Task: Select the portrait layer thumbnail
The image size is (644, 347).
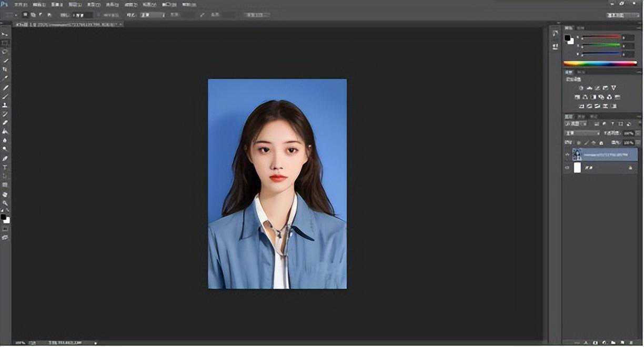Action: pos(577,155)
